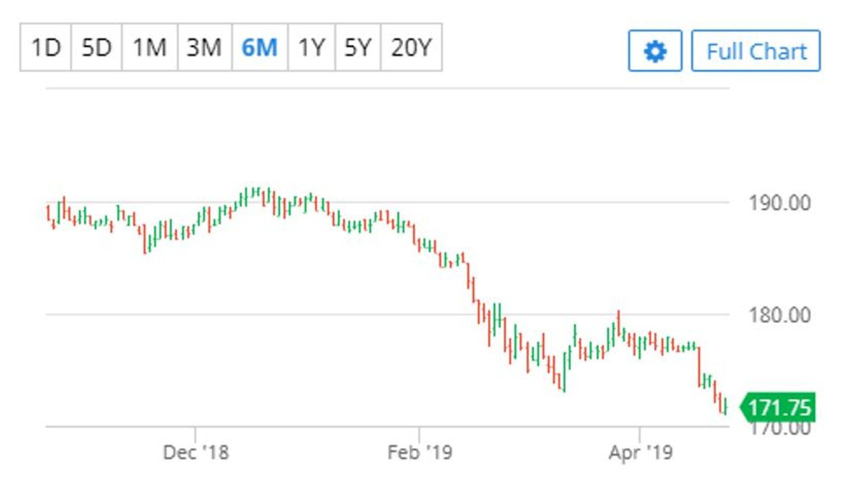Select the 1D time range tab
The height and width of the screenshot is (490, 868).
click(46, 48)
